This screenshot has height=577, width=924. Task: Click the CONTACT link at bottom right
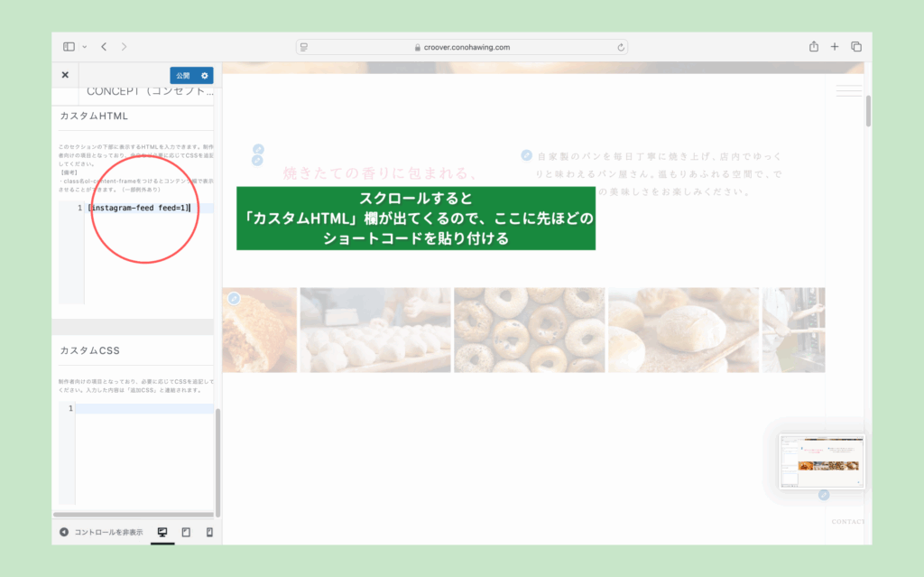(x=848, y=522)
